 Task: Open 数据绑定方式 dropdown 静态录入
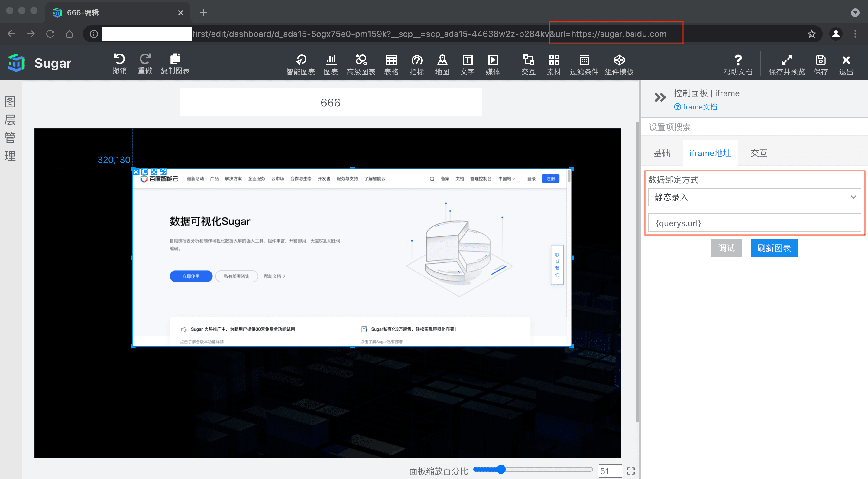[754, 197]
